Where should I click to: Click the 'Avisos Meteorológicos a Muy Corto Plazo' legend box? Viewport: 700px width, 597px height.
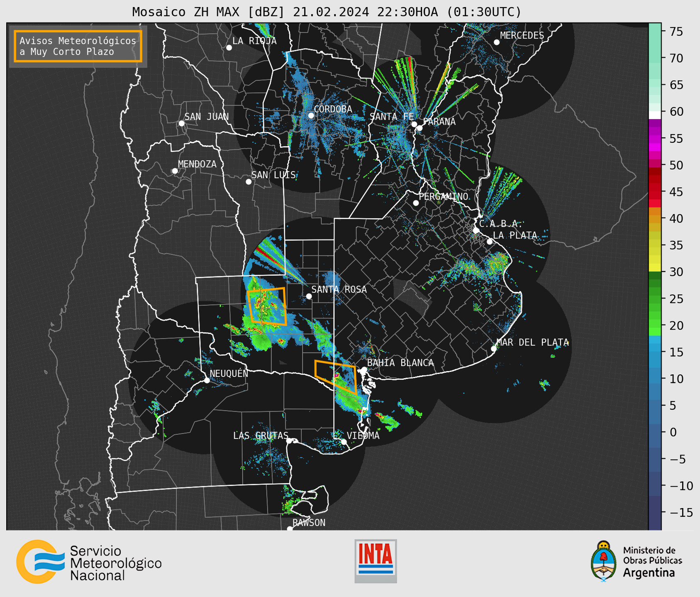pos(78,46)
